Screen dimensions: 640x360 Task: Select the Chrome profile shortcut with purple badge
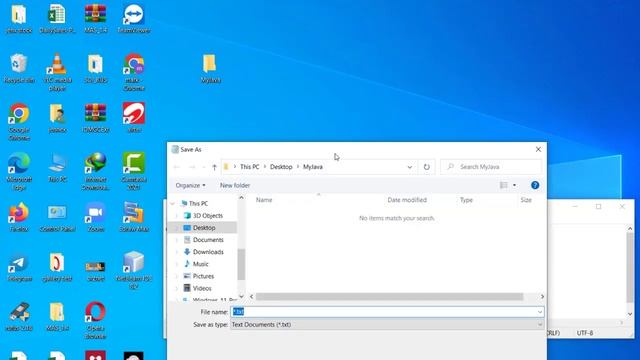click(x=134, y=72)
